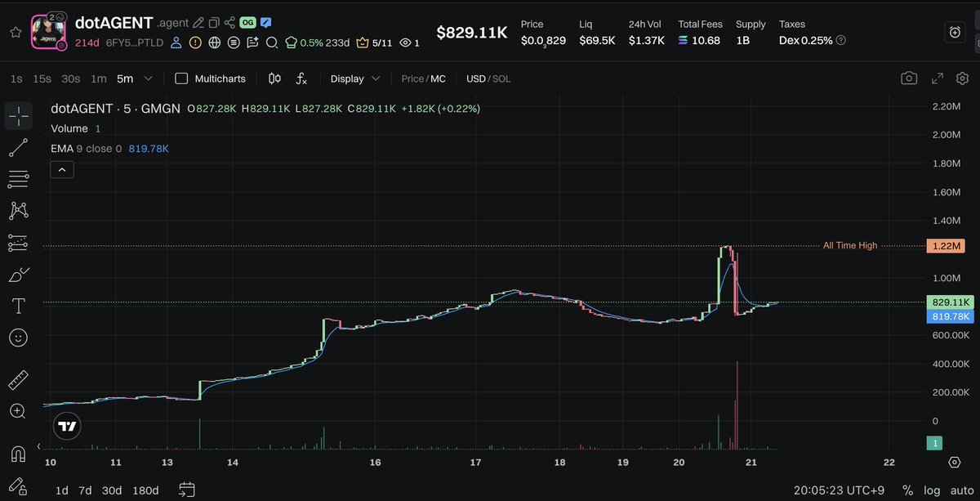Select the ruler measure tool

coord(18,381)
